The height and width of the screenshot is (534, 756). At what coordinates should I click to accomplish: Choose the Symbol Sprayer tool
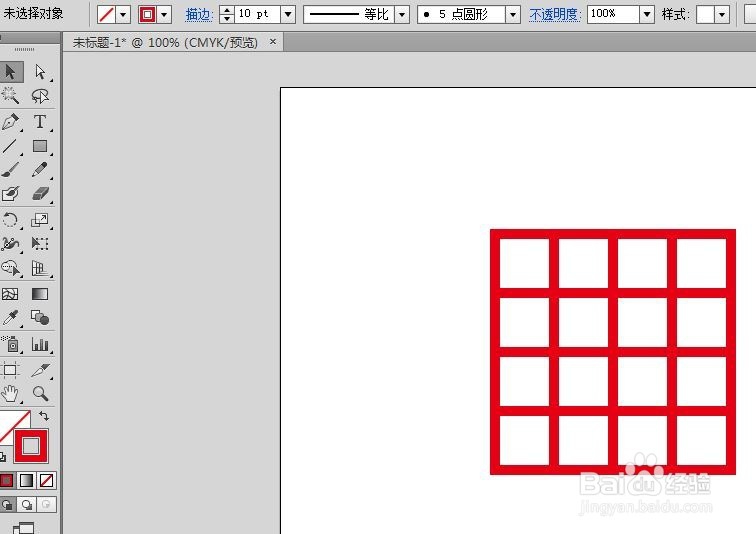[11, 345]
